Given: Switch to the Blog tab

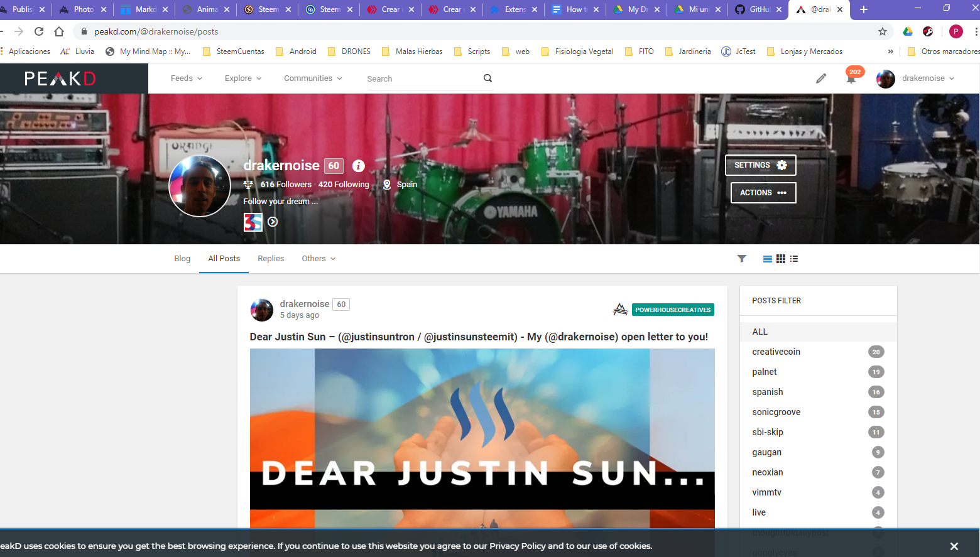Looking at the screenshot, I should tap(182, 259).
